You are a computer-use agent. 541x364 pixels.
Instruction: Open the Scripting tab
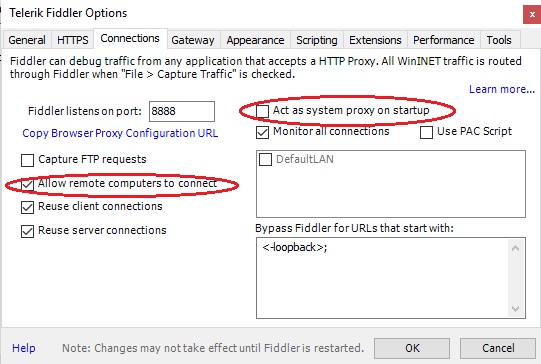coord(317,40)
